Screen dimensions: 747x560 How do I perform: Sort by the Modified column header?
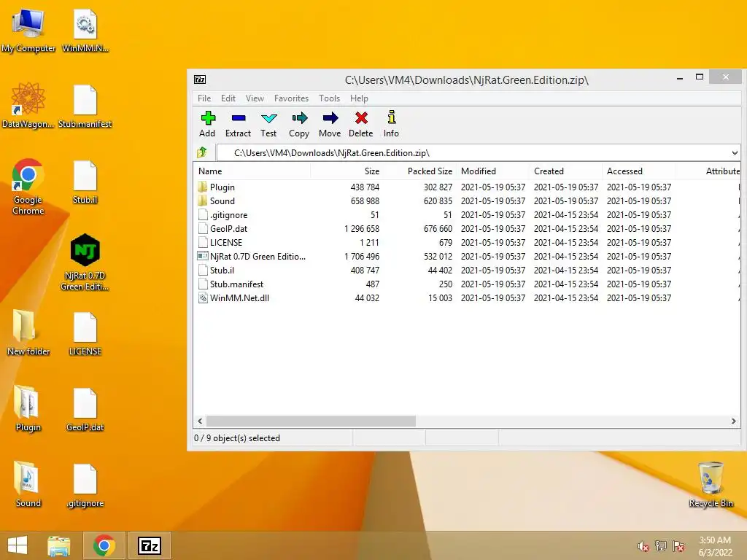(492, 171)
